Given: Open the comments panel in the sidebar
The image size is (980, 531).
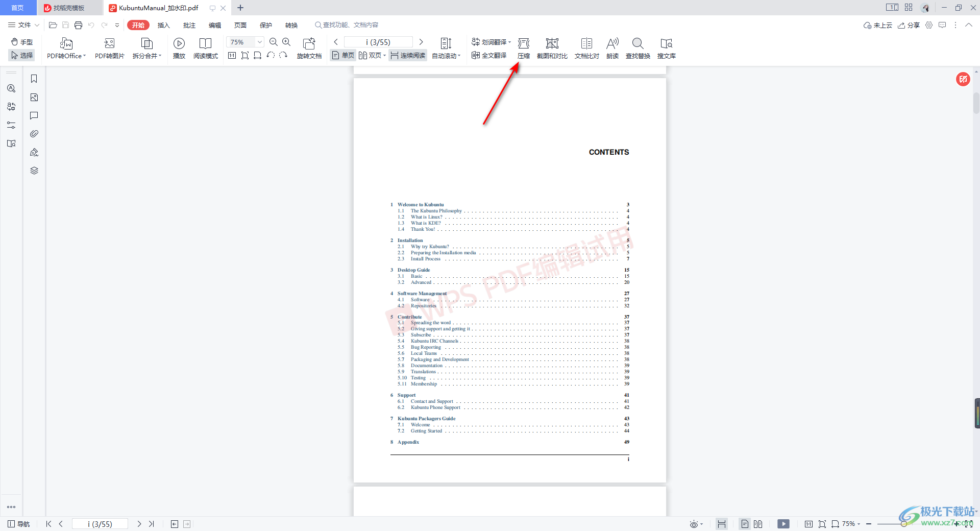Looking at the screenshot, I should click(x=34, y=115).
